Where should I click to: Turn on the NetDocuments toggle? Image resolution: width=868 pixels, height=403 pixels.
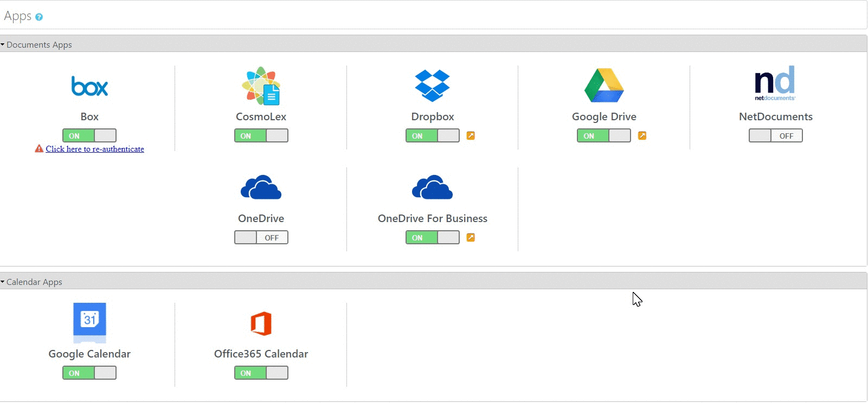[x=775, y=135]
